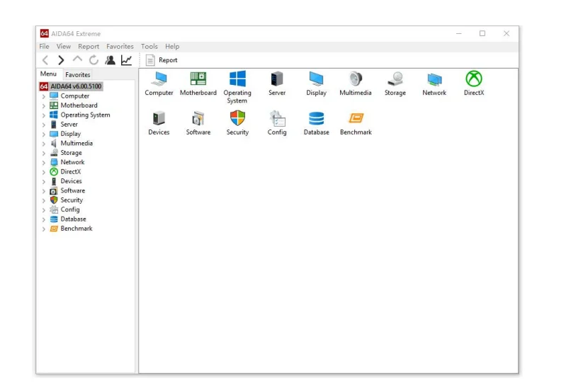571x392 pixels.
Task: Select Config in the sidebar tree
Action: 70,209
